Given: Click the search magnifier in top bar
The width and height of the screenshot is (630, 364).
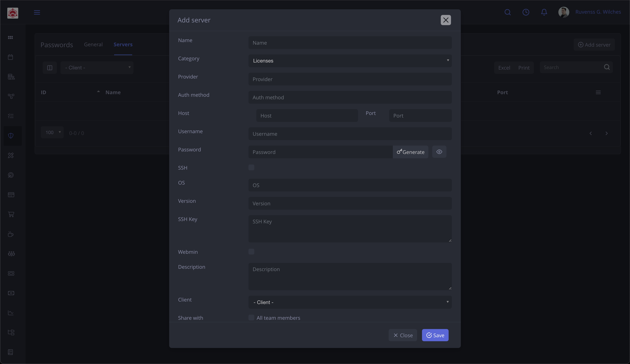Looking at the screenshot, I should [507, 12].
